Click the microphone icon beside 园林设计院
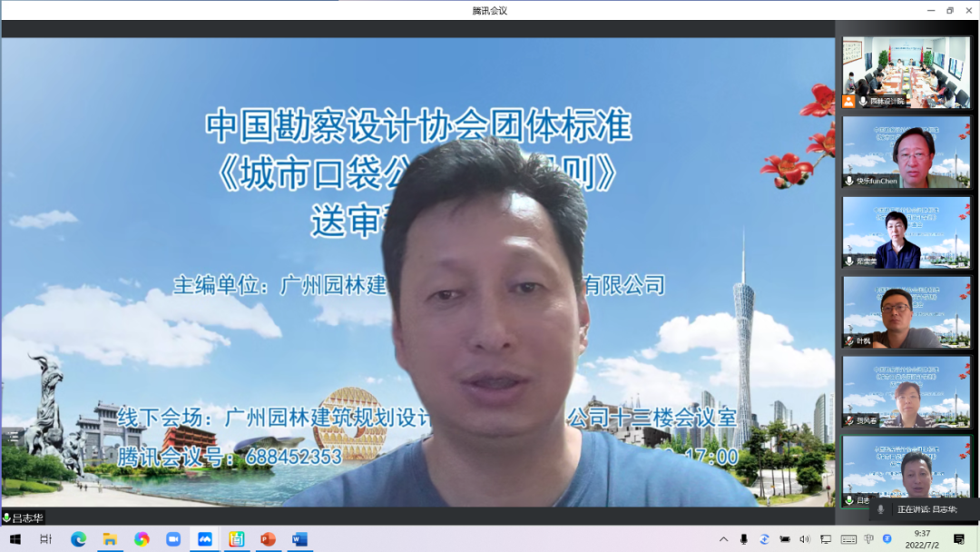Image resolution: width=980 pixels, height=552 pixels. (863, 102)
